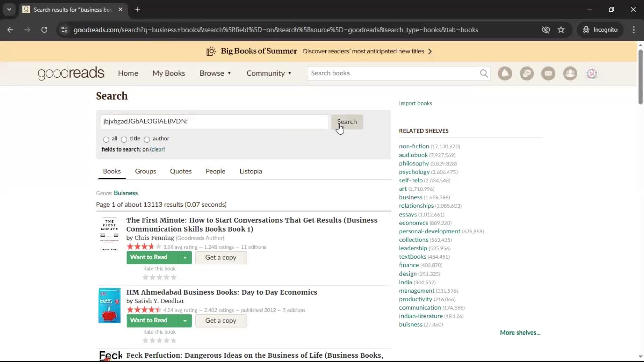Click the Search button

[347, 122]
